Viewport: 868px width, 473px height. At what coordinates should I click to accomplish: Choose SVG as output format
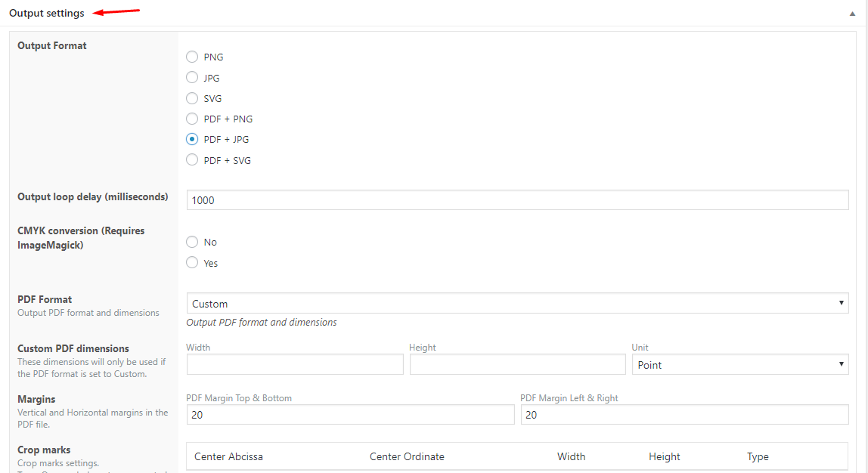tap(192, 98)
